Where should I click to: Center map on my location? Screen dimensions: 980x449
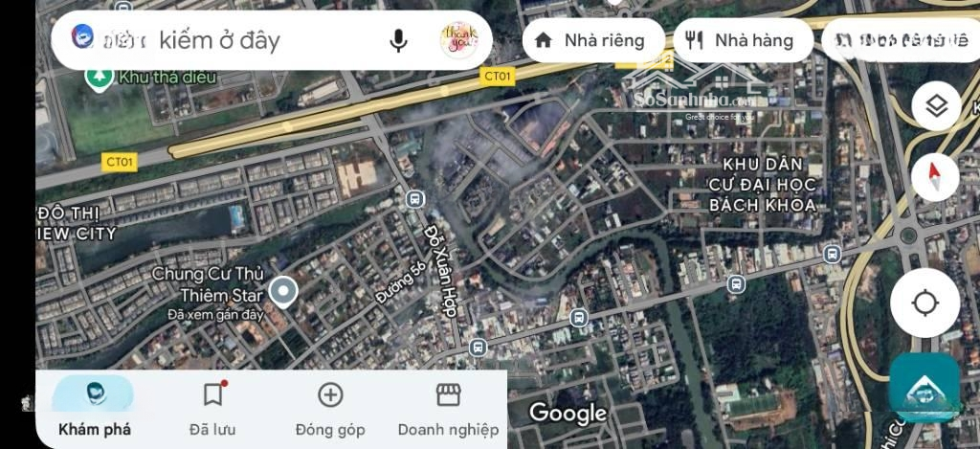925,303
